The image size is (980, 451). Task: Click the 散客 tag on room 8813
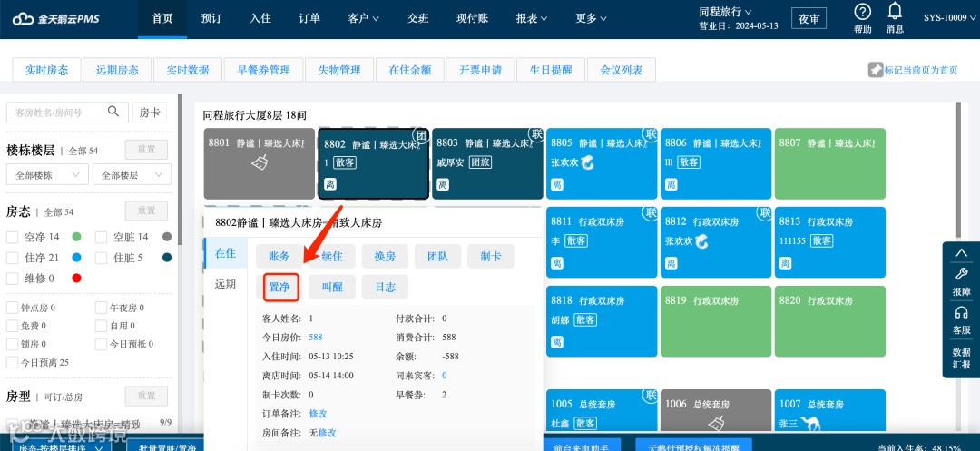tap(822, 240)
